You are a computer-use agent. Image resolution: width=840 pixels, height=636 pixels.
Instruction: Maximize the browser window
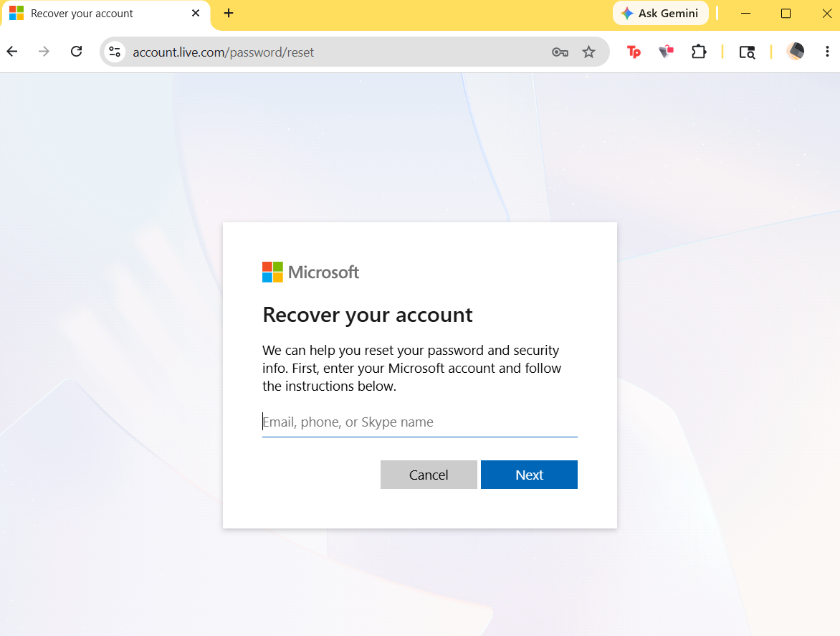tap(786, 14)
